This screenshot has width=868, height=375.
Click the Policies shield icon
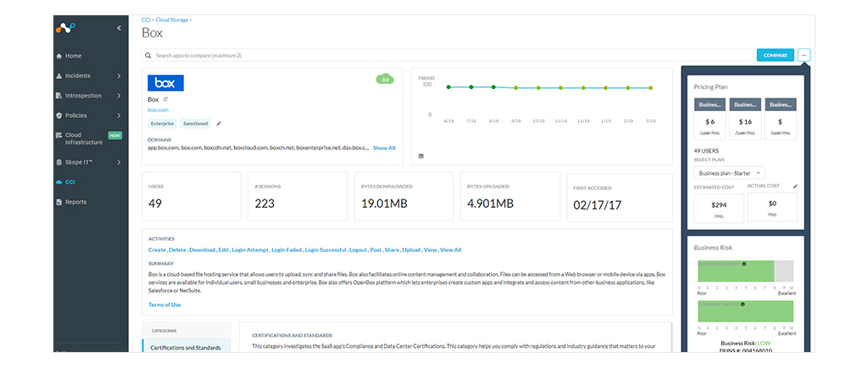(58, 115)
